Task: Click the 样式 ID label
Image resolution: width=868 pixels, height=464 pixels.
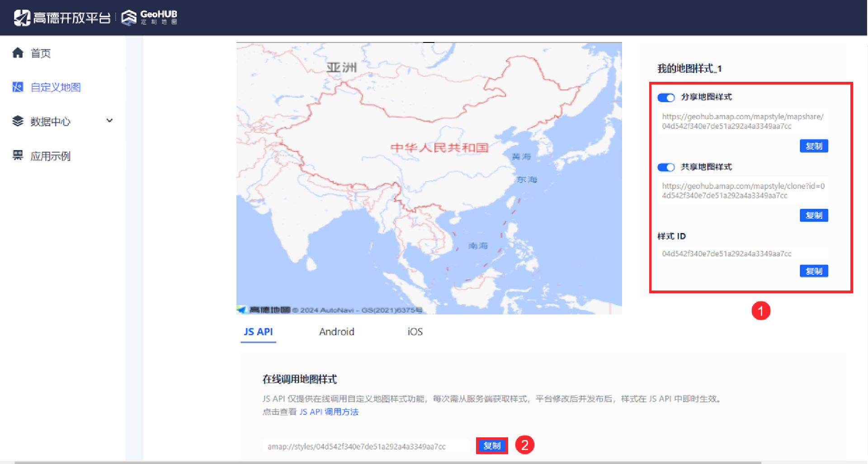Action: 671,236
